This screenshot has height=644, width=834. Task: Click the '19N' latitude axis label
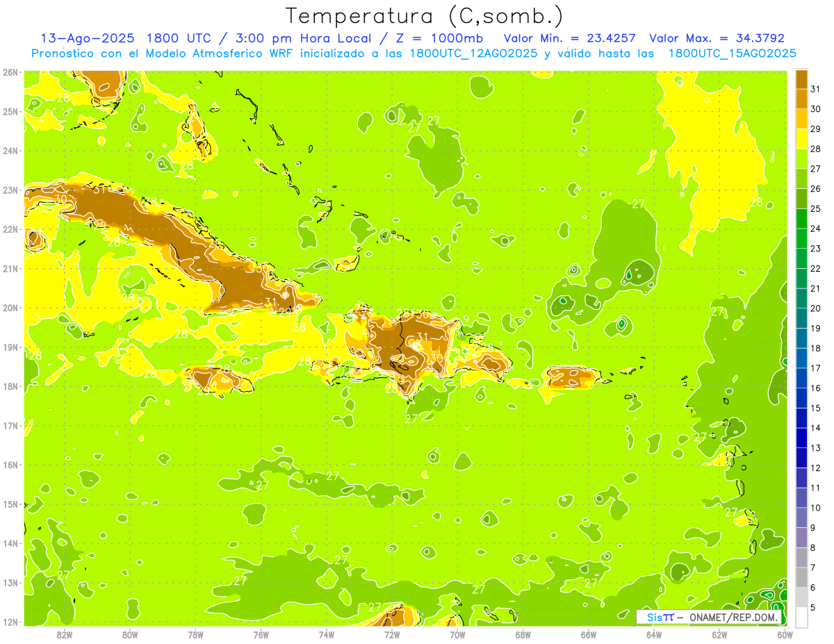click(x=10, y=347)
